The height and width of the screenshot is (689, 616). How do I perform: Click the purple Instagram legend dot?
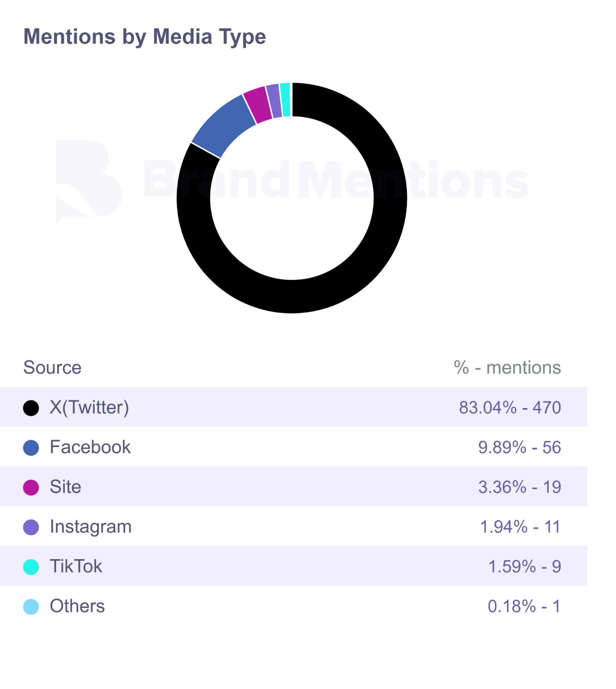pos(31,527)
